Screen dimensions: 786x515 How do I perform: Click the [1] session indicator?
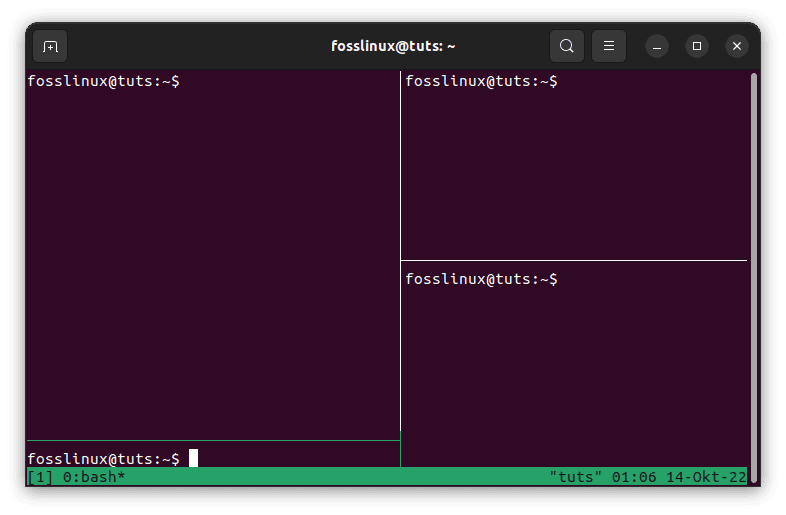[39, 477]
